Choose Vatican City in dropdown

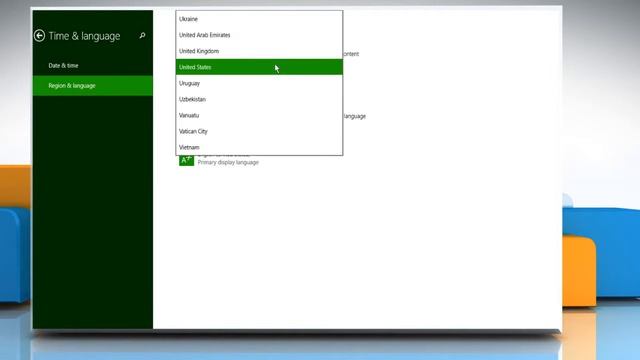coord(259,131)
